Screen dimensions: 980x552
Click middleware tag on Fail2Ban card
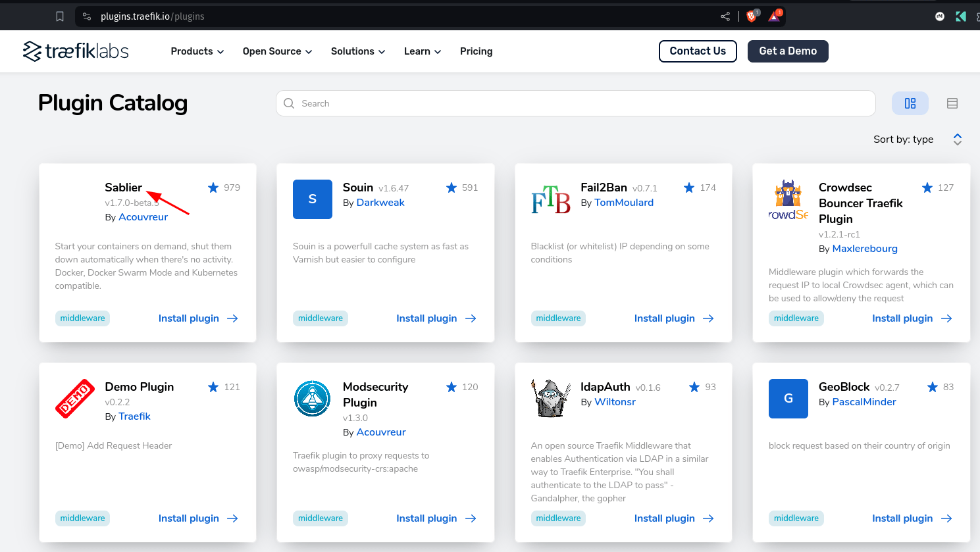558,318
